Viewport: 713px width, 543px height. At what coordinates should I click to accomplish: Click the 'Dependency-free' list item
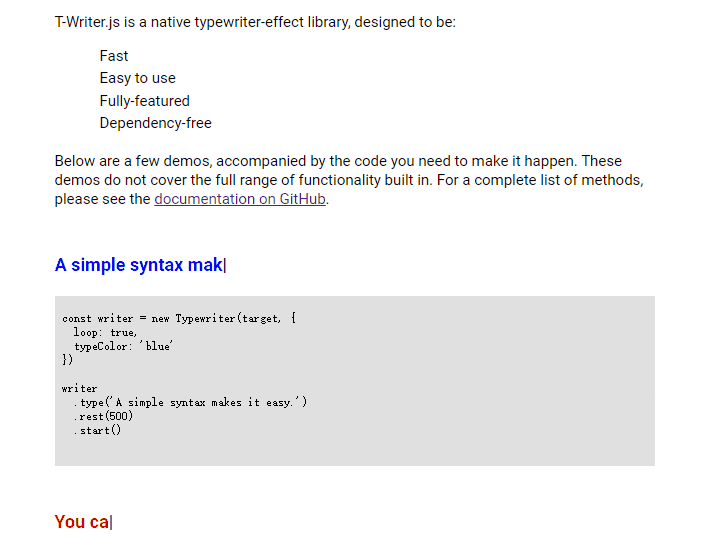155,123
